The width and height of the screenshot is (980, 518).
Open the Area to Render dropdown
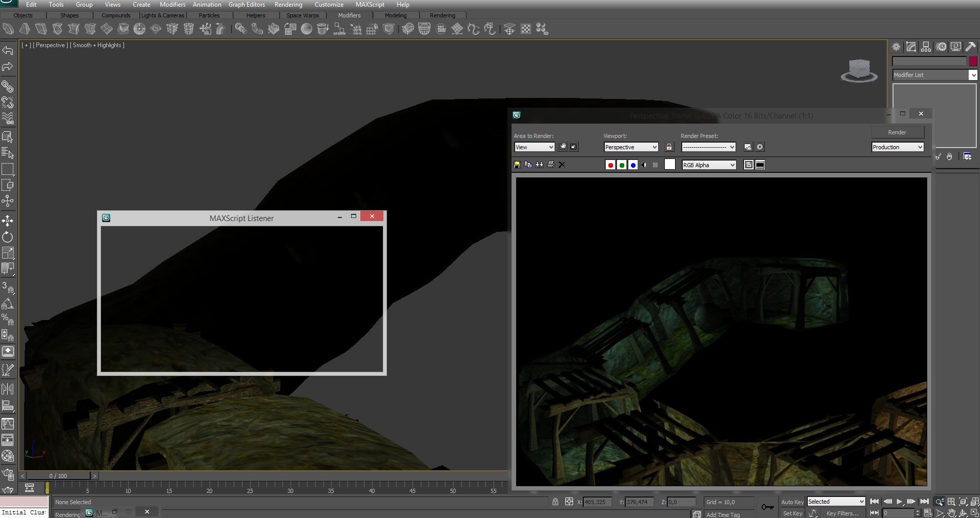[x=534, y=147]
